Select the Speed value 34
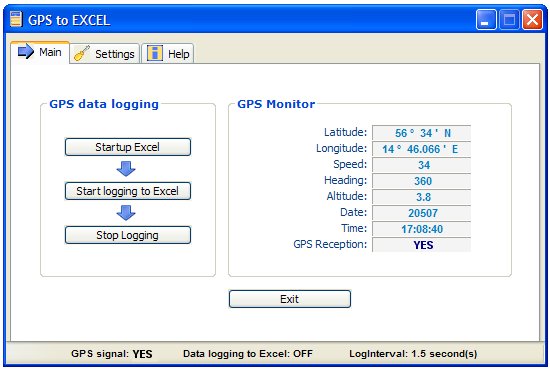 coord(421,165)
